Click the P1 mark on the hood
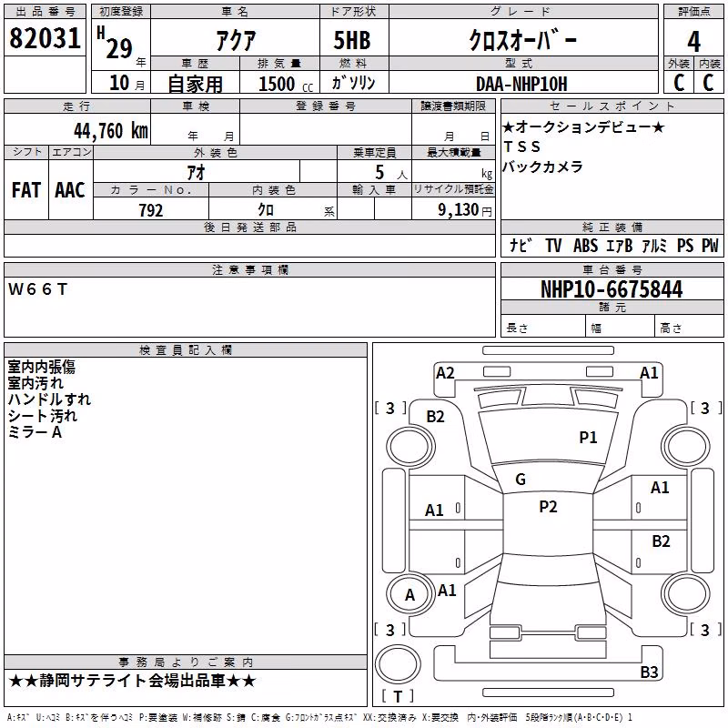 pos(588,437)
